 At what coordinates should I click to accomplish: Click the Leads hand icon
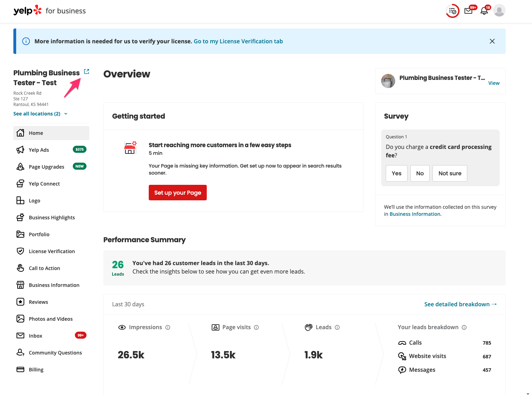click(309, 327)
